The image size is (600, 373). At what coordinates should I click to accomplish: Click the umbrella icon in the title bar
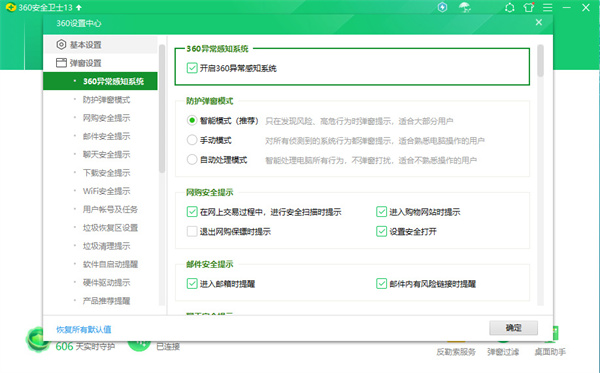tap(465, 7)
